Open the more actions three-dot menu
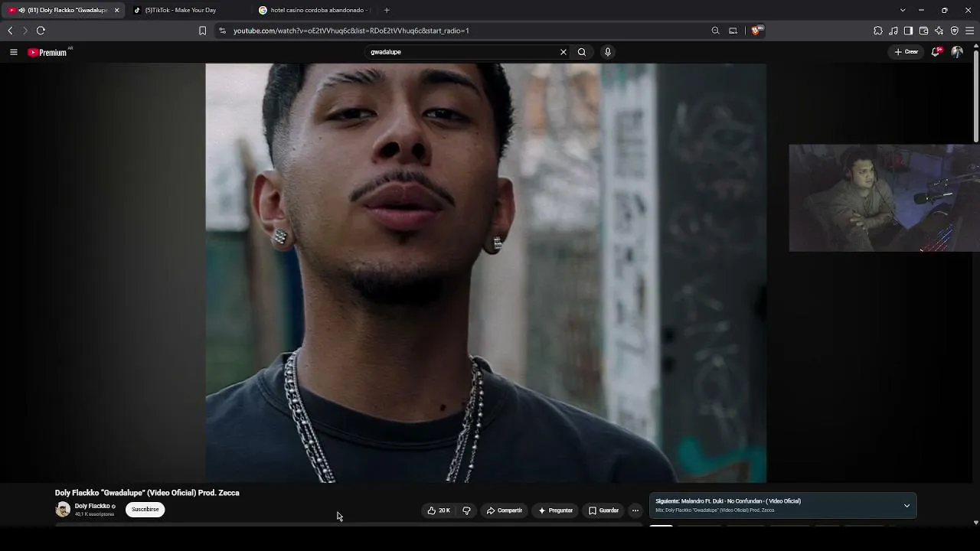Image resolution: width=980 pixels, height=551 pixels. [635, 510]
